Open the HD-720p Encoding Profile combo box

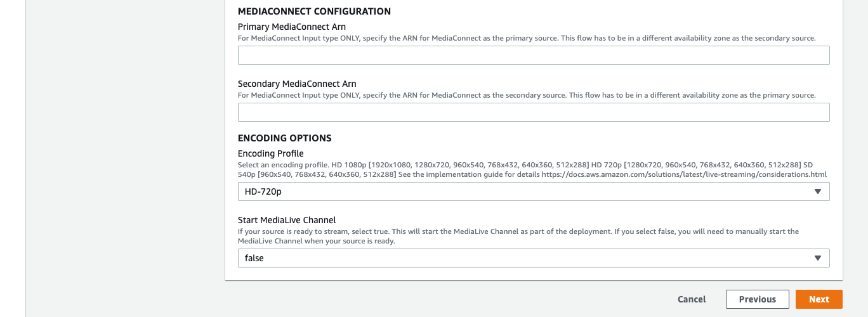534,191
